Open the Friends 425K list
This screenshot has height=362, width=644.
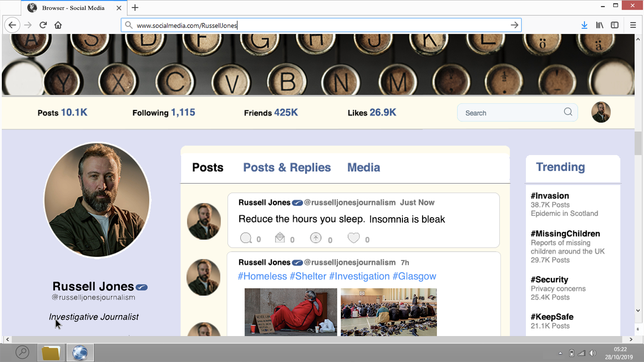coord(271,113)
